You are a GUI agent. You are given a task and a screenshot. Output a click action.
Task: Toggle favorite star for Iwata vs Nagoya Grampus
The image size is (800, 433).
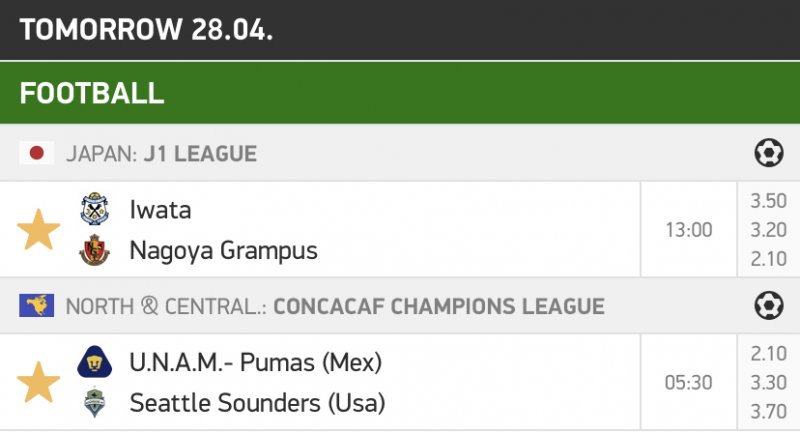pos(38,230)
